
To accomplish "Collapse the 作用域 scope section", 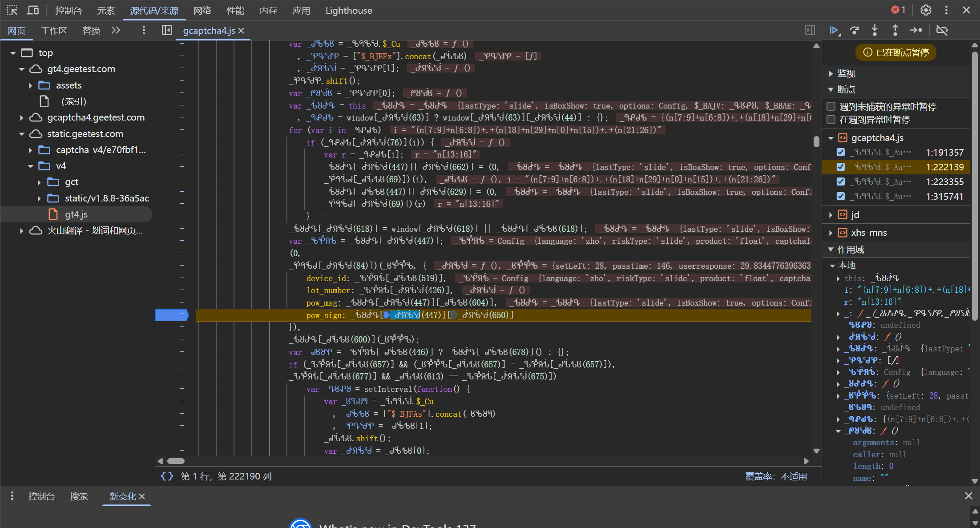I will [x=831, y=250].
